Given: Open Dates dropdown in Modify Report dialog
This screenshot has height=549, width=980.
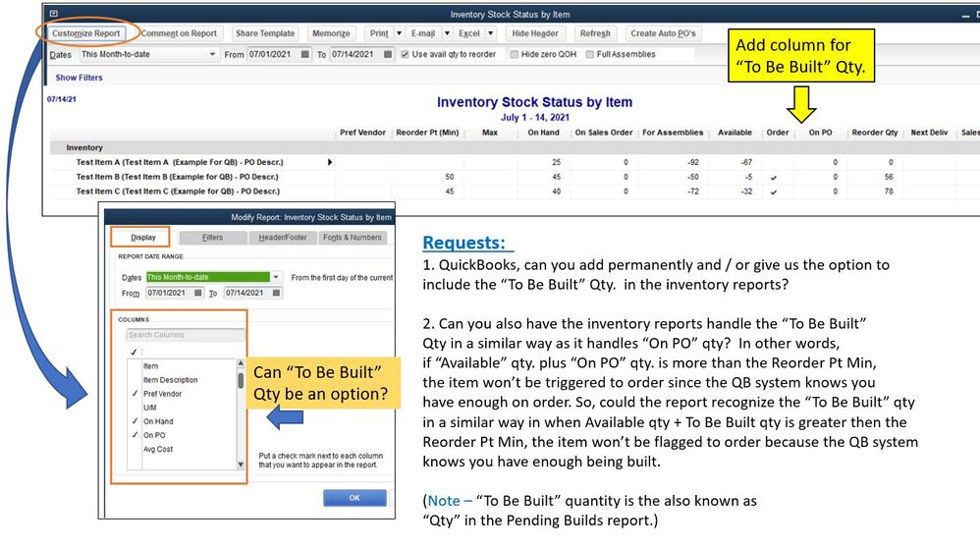Looking at the screenshot, I should pyautogui.click(x=276, y=277).
